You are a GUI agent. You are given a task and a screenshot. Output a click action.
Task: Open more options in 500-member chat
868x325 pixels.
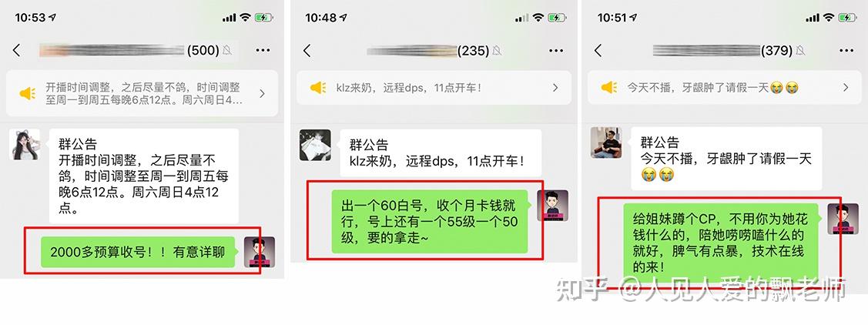[x=263, y=50]
